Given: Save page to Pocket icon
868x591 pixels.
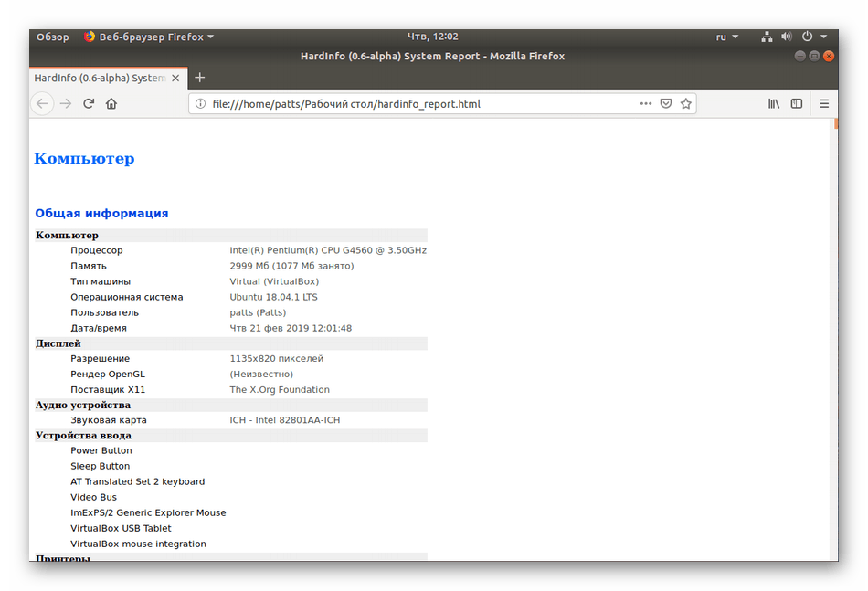Looking at the screenshot, I should point(666,103).
